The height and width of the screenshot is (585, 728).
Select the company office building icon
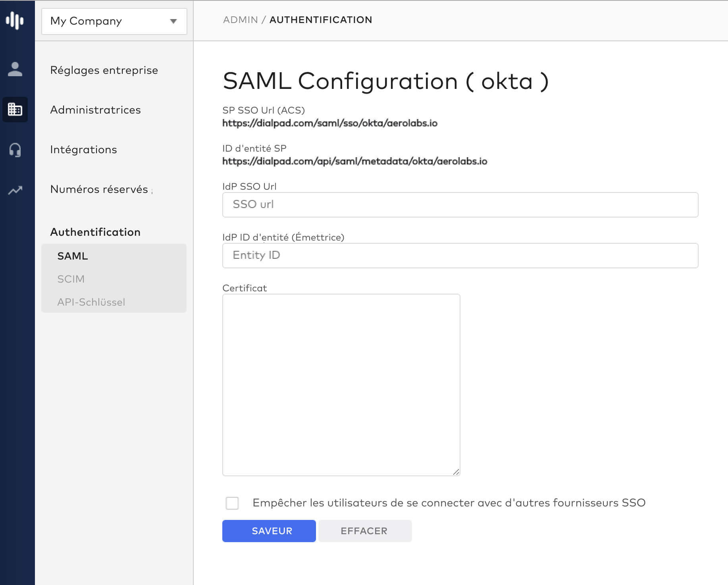click(15, 110)
